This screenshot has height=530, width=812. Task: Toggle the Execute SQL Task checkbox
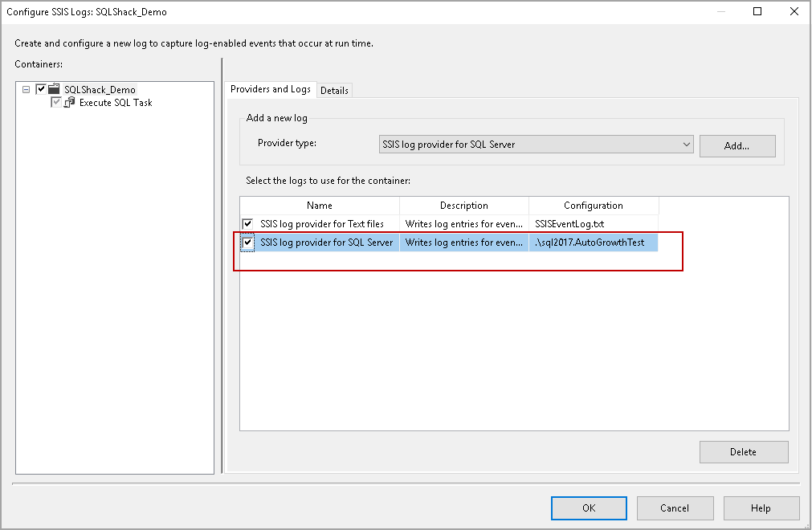tap(55, 103)
